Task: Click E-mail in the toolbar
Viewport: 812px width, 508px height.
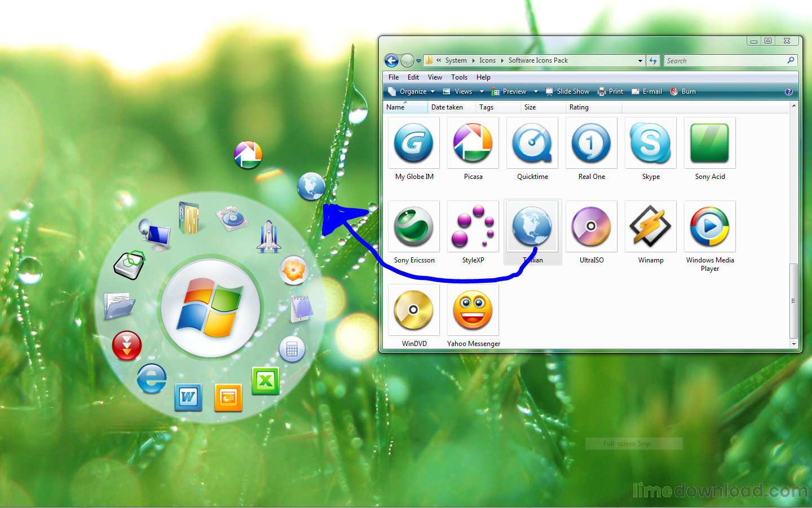Action: (x=647, y=91)
